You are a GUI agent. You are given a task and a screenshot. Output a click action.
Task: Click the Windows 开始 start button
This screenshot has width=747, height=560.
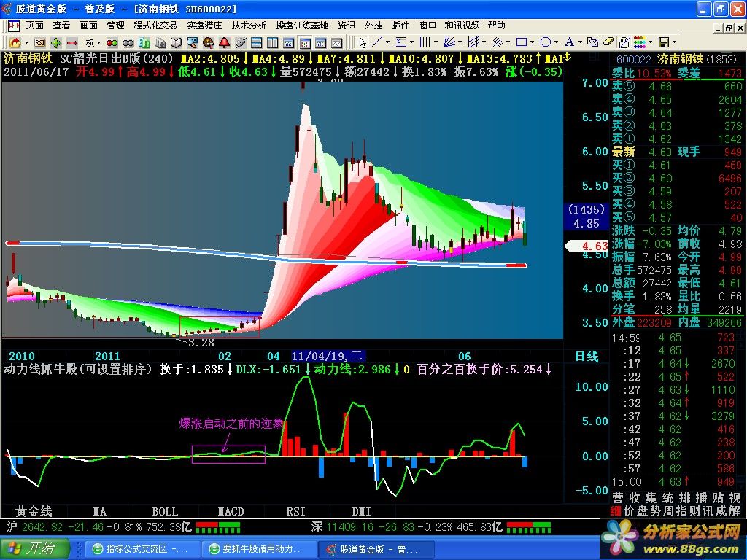(x=35, y=548)
